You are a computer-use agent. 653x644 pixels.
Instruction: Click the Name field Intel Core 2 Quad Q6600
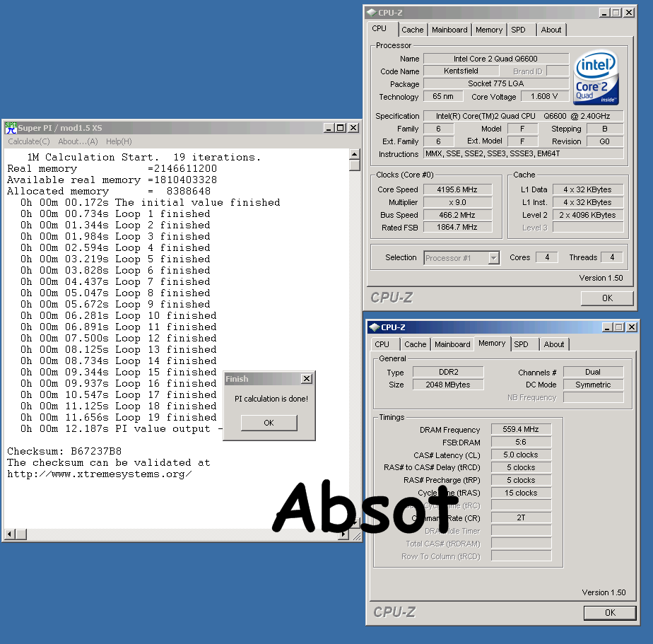(x=496, y=59)
